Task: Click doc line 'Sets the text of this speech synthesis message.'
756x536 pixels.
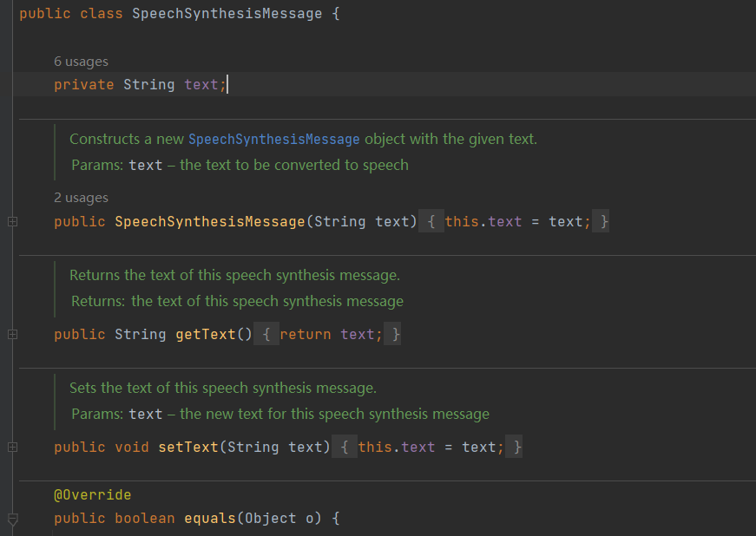Action: pos(223,389)
